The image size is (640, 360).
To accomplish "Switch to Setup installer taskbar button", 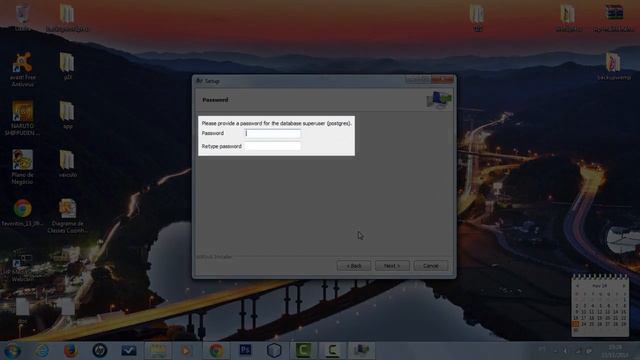I will (362, 350).
